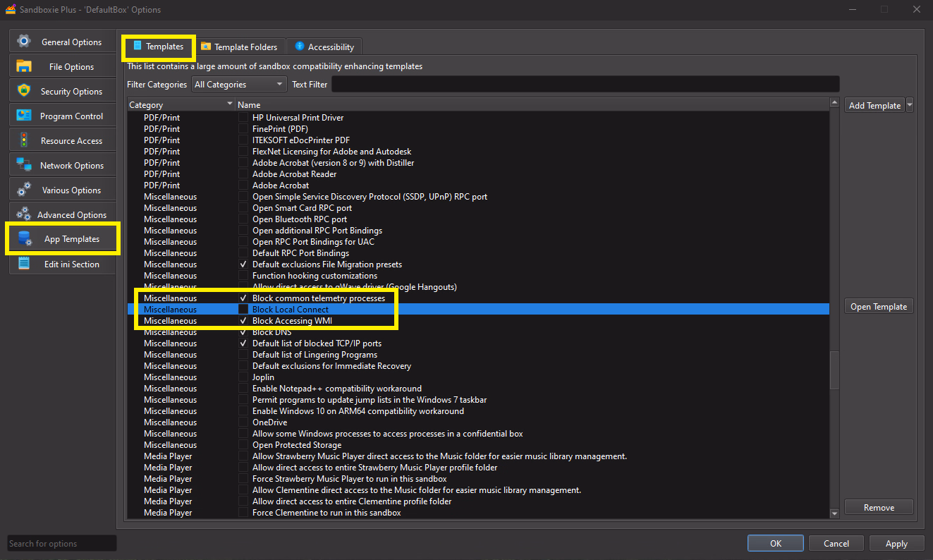The height and width of the screenshot is (560, 933).
Task: Tick the Adobe Acrobat Reader checkbox
Action: pos(243,174)
